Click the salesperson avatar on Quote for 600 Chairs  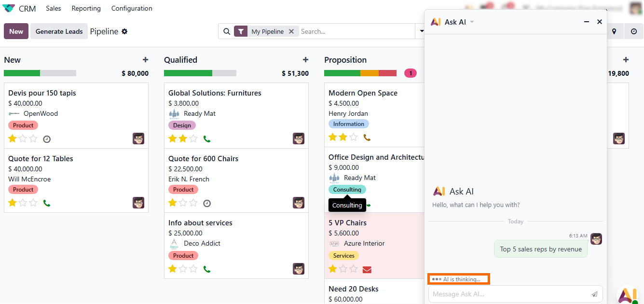click(x=299, y=203)
